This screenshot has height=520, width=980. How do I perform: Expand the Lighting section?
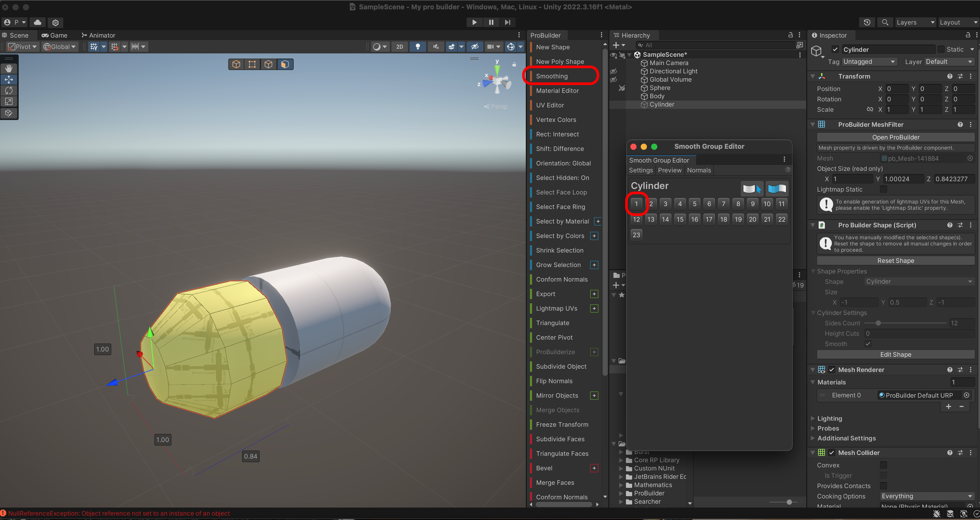(829, 418)
